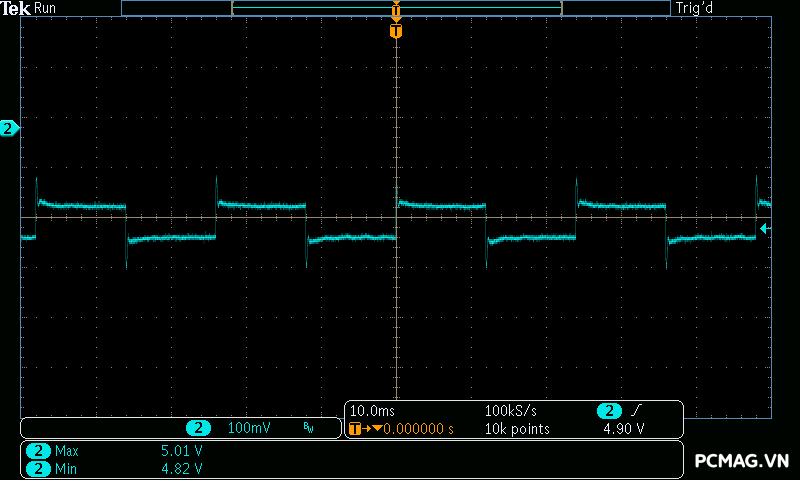This screenshot has height=480, width=800.
Task: Click the channel 2 ground reference marker
Action: [9, 128]
